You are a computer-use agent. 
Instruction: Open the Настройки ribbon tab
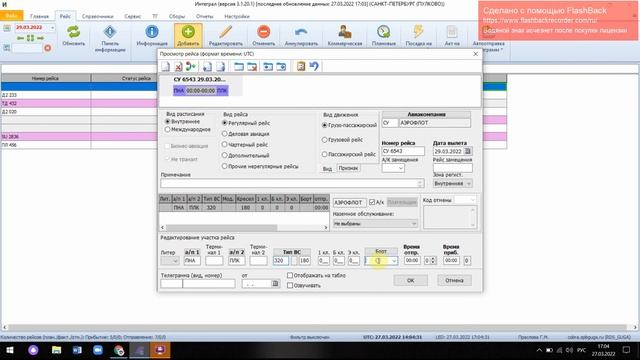pyautogui.click(x=237, y=16)
